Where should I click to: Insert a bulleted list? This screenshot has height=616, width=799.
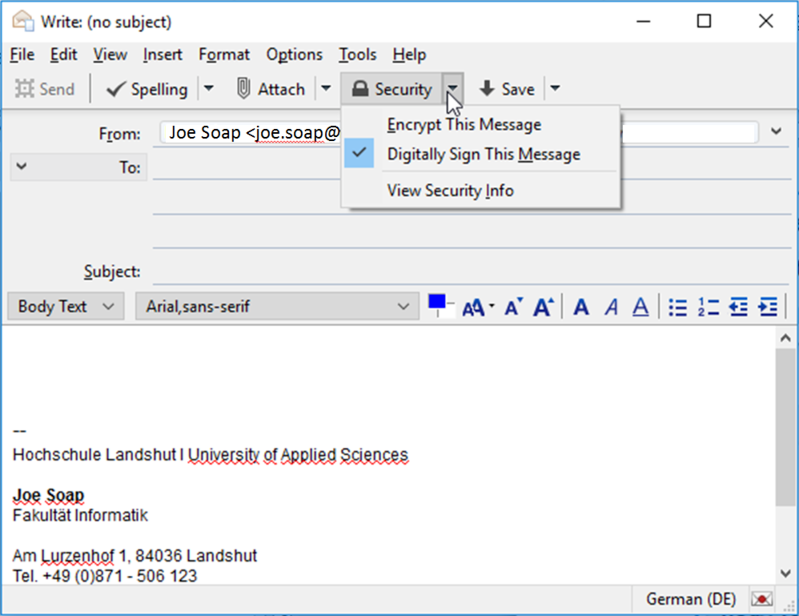(678, 307)
